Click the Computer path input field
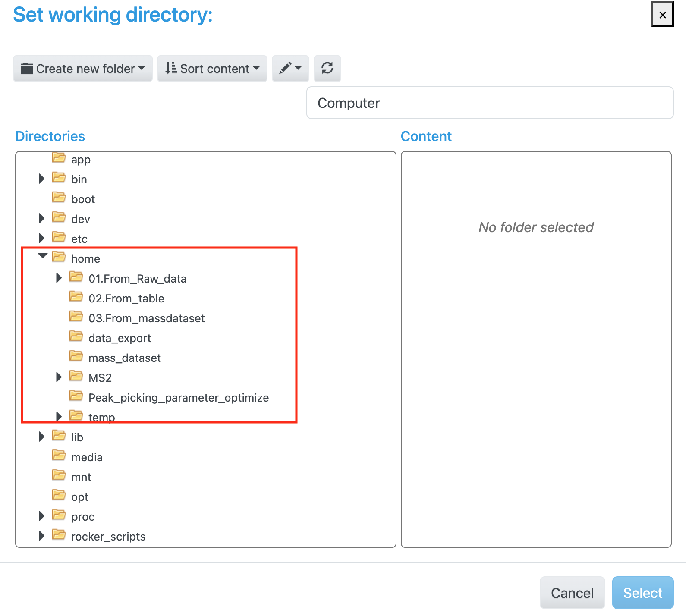The image size is (686, 616). pos(490,103)
